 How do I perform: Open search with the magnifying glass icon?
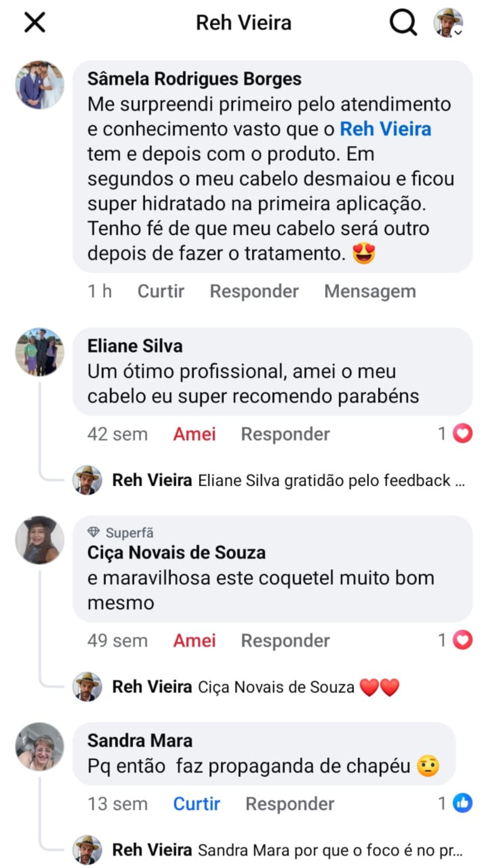click(403, 22)
